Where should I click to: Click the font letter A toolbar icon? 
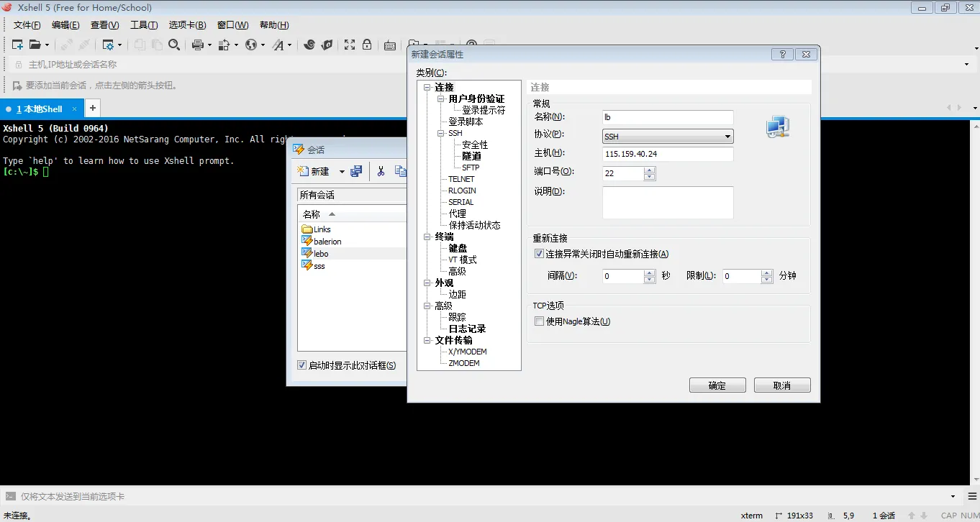[x=278, y=45]
